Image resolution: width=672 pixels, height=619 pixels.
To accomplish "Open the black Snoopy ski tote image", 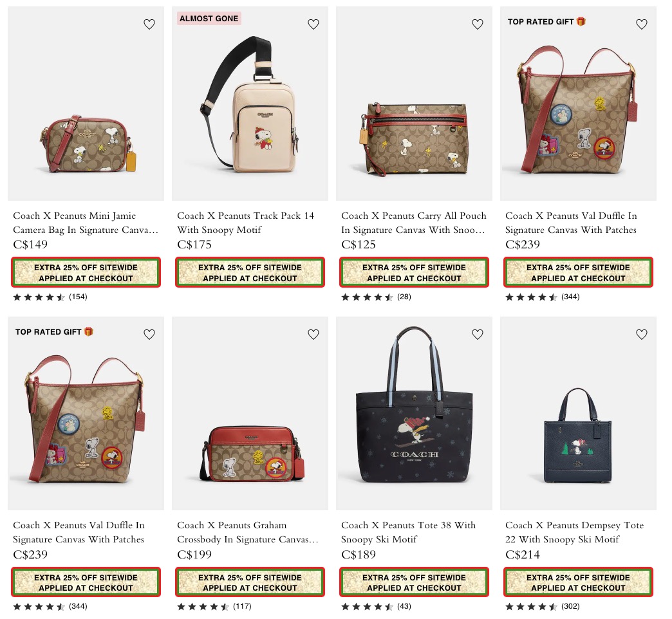I will [x=414, y=413].
